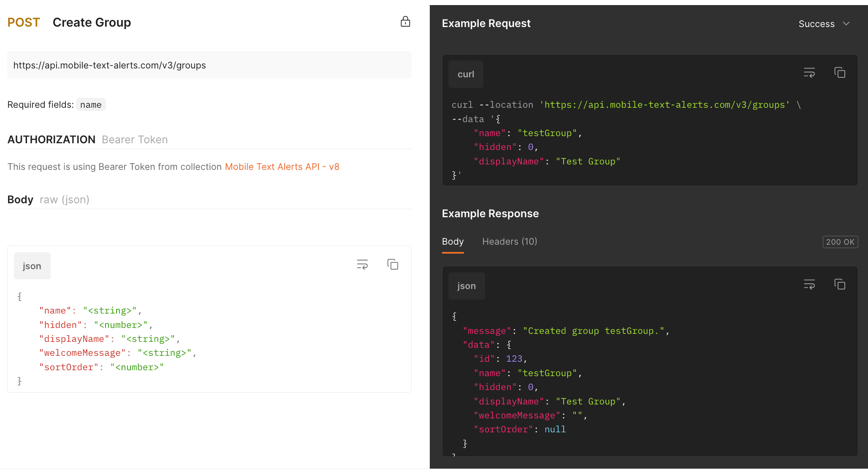Open the Mobile Text Alerts API - v8 link
This screenshot has height=475, width=868.
[282, 167]
